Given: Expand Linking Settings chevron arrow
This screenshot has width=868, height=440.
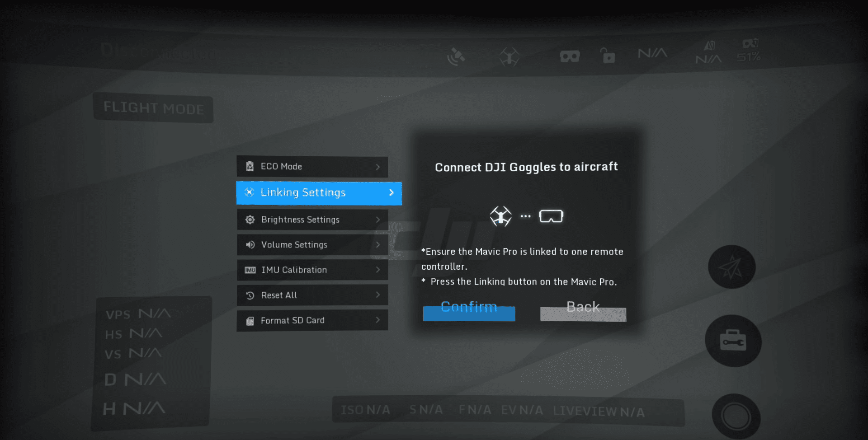Looking at the screenshot, I should 392,192.
